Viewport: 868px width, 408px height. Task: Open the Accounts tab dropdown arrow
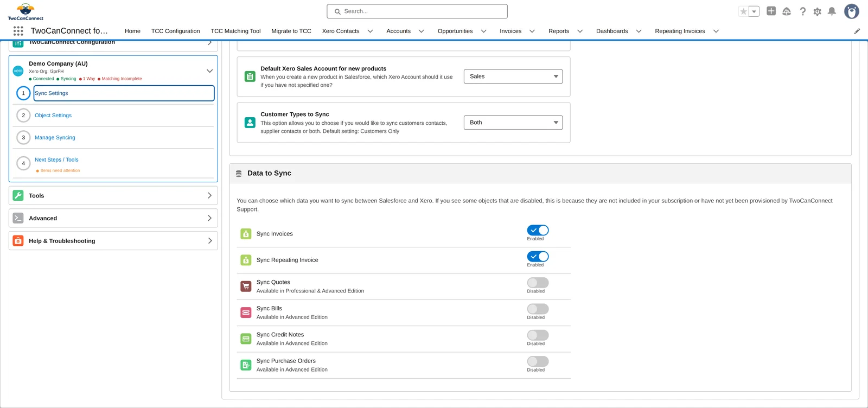pos(421,31)
